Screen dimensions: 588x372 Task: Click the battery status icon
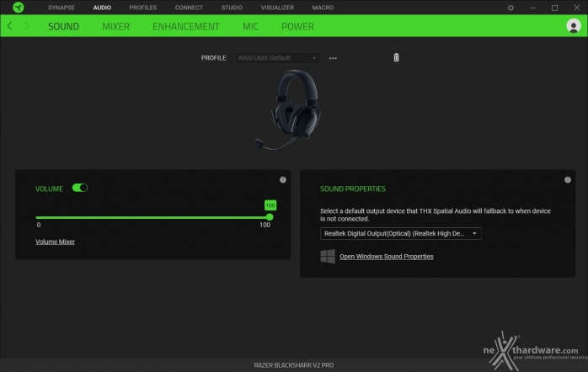click(396, 57)
